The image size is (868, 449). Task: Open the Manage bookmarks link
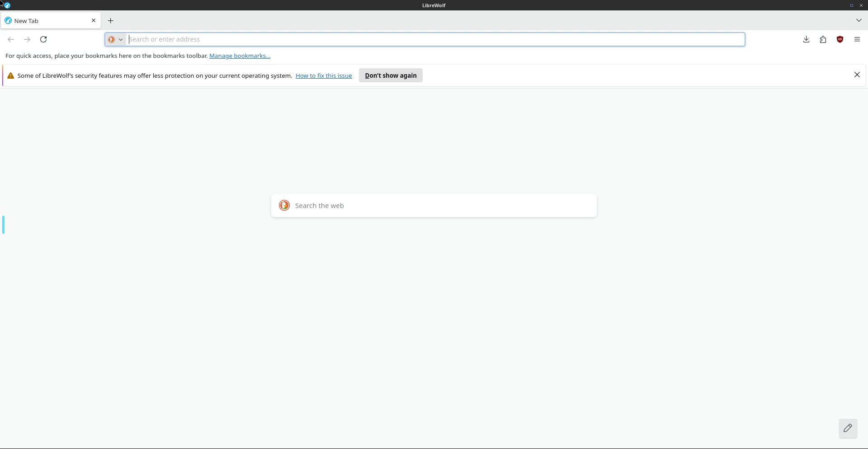[240, 56]
